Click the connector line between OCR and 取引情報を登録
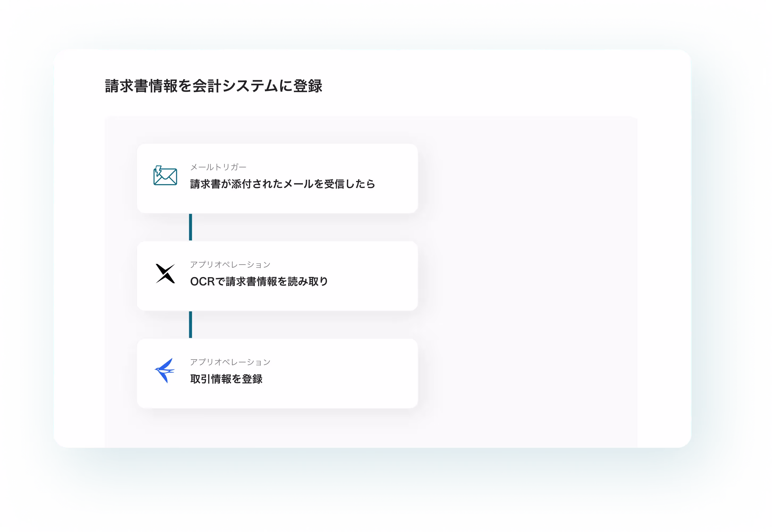Viewport: 772px width, 532px height. tap(190, 325)
